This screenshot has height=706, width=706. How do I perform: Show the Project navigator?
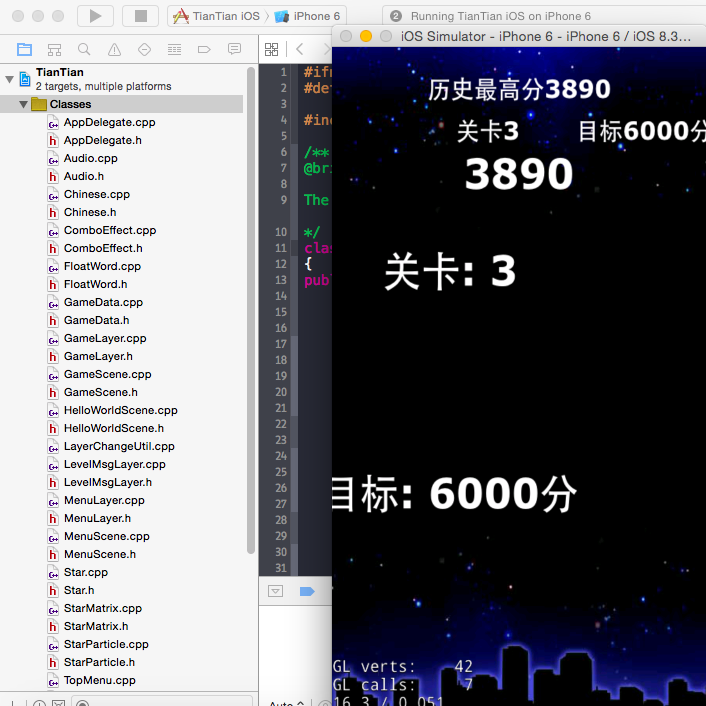(24, 49)
